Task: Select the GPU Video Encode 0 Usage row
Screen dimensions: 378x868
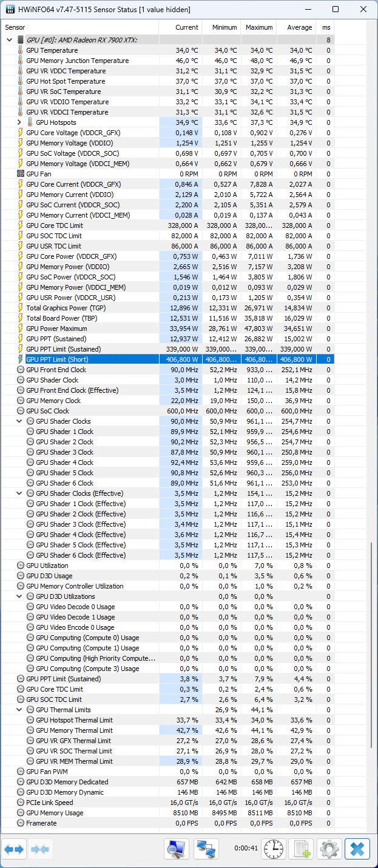Action: pyautogui.click(x=167, y=627)
